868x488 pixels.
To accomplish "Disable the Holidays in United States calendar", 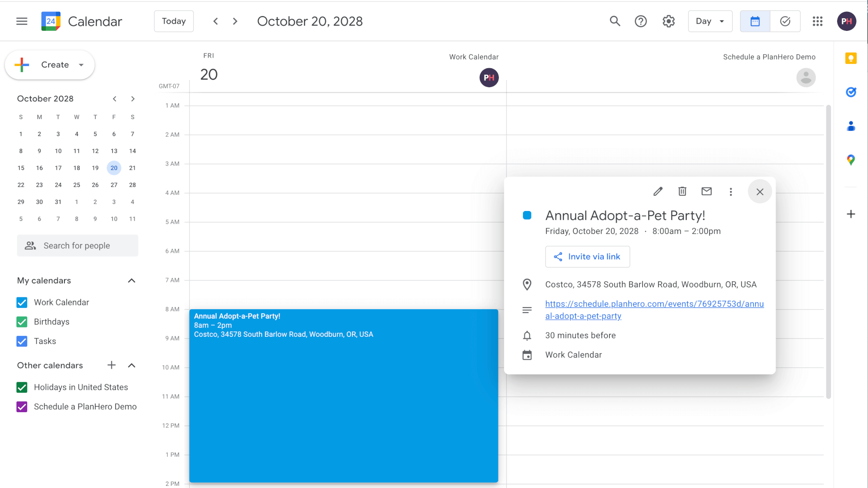I will (22, 387).
